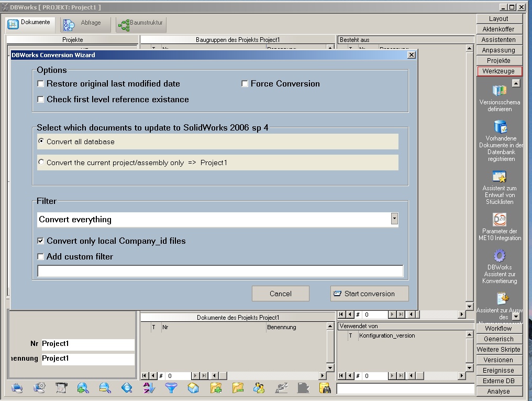
Task: Click the Cancel button
Action: click(x=280, y=294)
